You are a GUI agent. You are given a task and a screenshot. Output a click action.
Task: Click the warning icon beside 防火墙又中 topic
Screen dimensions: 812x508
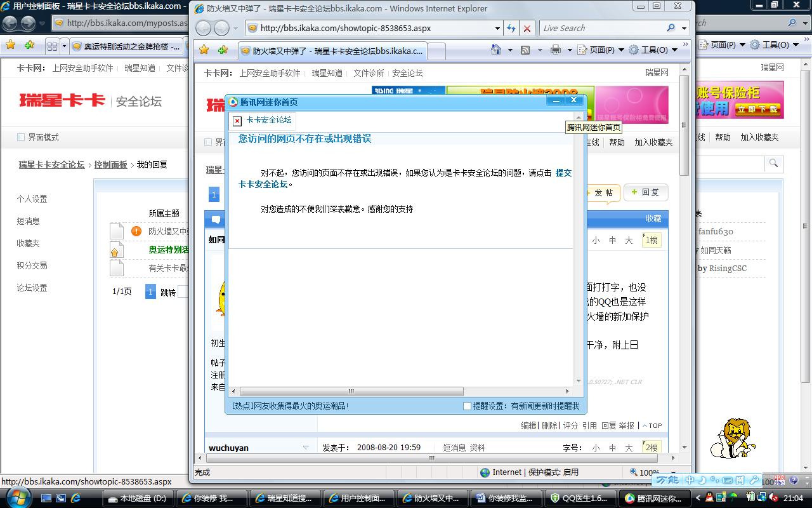136,231
